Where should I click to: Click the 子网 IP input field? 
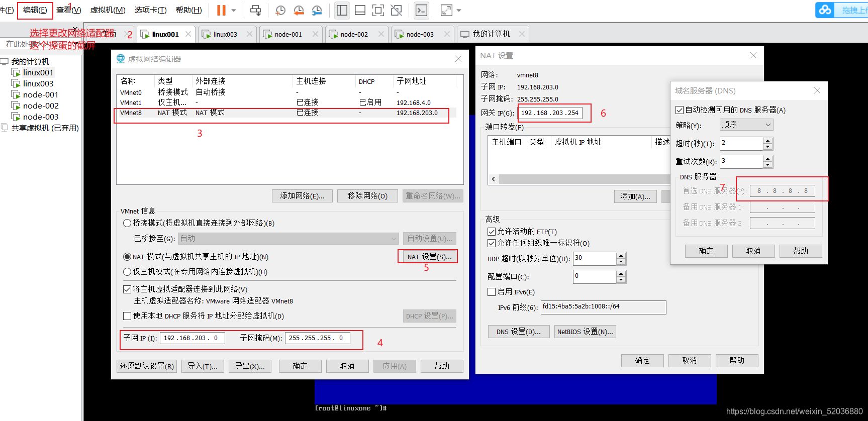tap(192, 338)
